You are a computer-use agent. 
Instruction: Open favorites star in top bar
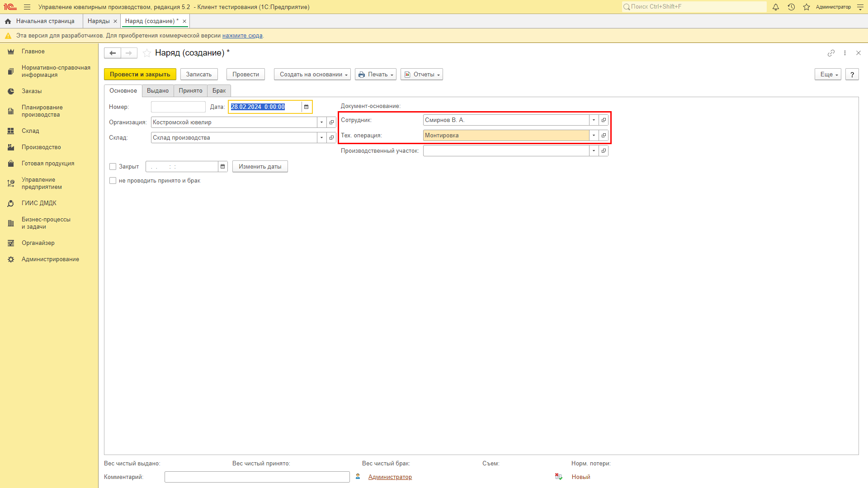tap(807, 7)
